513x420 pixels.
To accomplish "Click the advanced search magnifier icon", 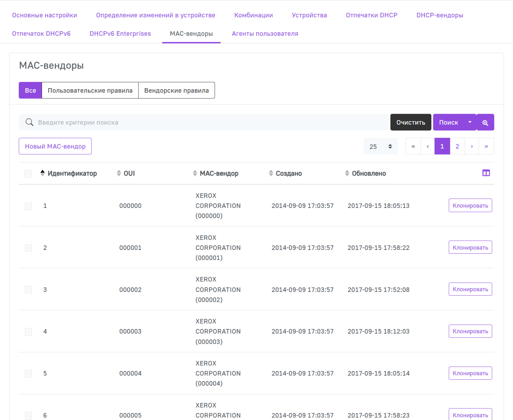I will coord(485,122).
